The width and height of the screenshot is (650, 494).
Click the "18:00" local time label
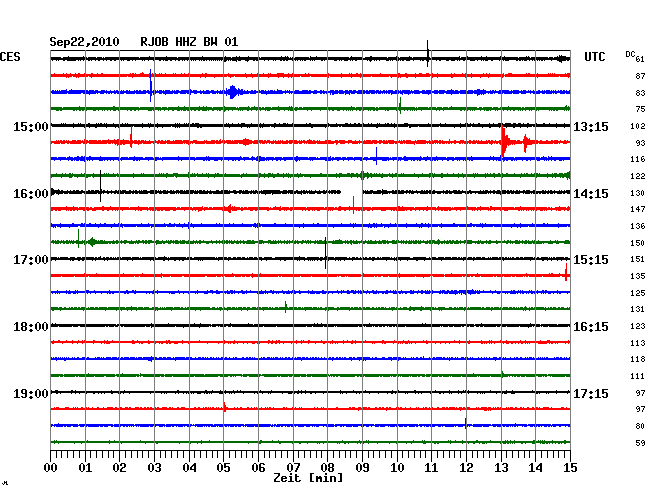31,327
